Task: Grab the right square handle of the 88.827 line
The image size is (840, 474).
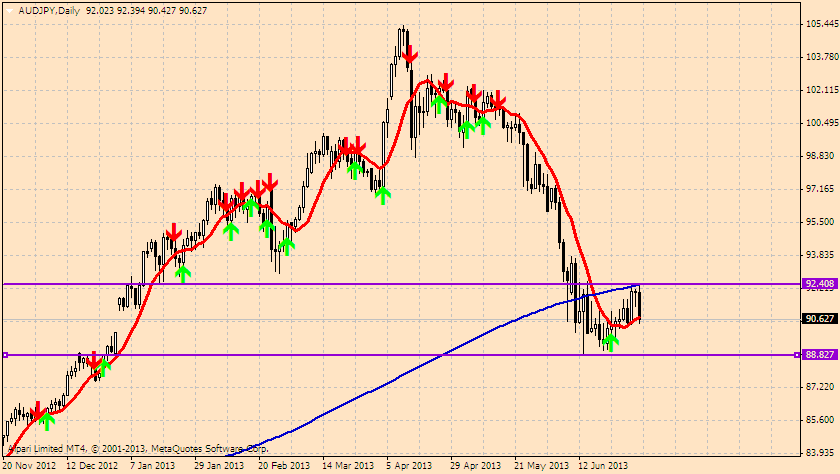Action: pos(797,355)
